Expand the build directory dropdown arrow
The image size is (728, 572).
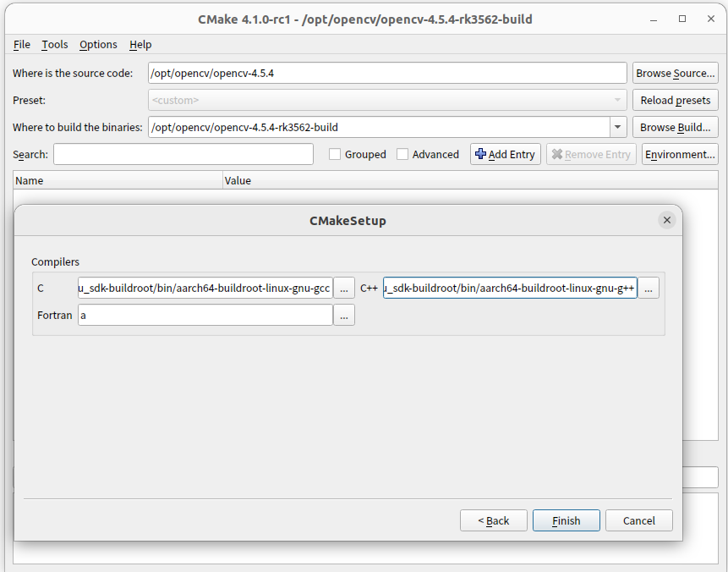click(618, 127)
